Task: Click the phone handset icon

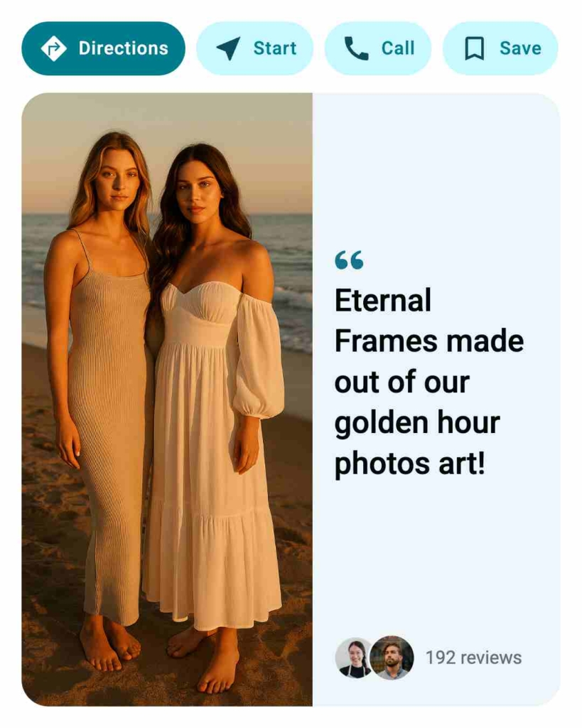Action: tap(356, 48)
